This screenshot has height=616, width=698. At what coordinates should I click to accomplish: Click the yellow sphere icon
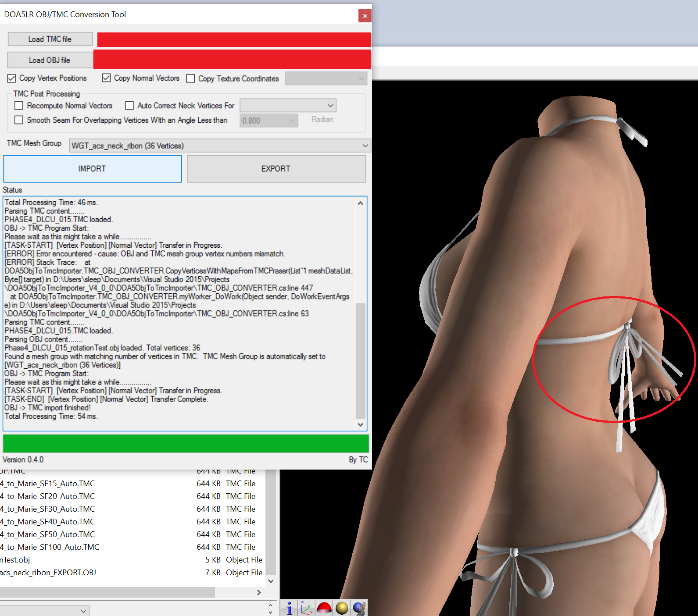[x=342, y=608]
